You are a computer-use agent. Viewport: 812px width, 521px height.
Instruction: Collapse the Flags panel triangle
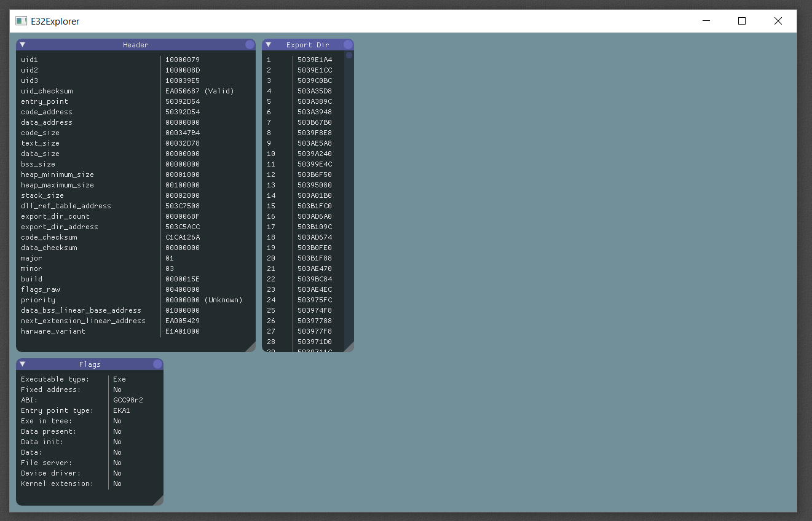pos(22,364)
